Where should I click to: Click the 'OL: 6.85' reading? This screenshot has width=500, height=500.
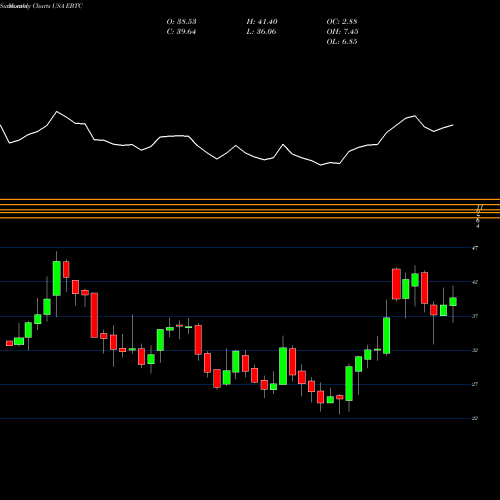[342, 42]
